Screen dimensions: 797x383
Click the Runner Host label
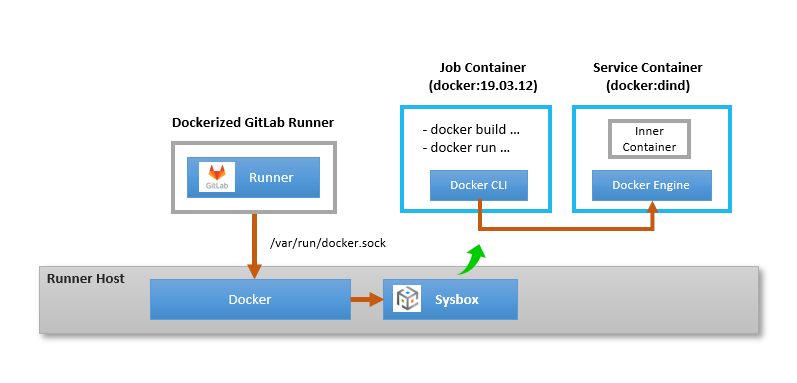coord(85,278)
